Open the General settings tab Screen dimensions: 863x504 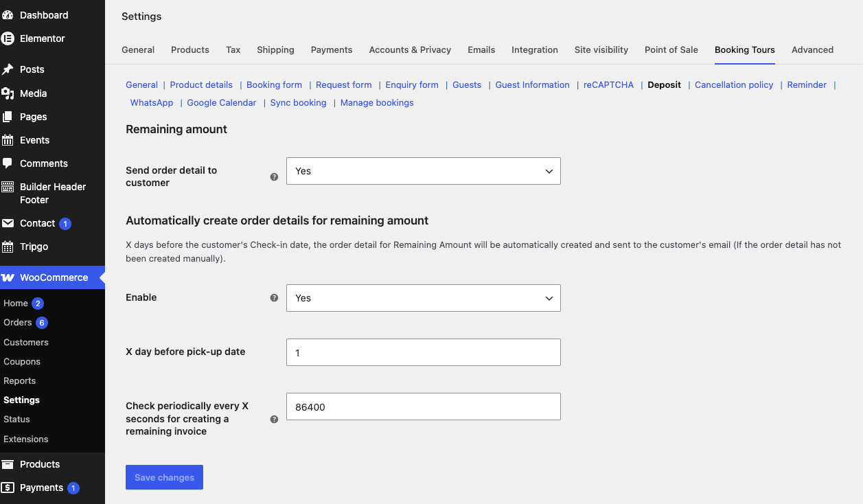[138, 49]
